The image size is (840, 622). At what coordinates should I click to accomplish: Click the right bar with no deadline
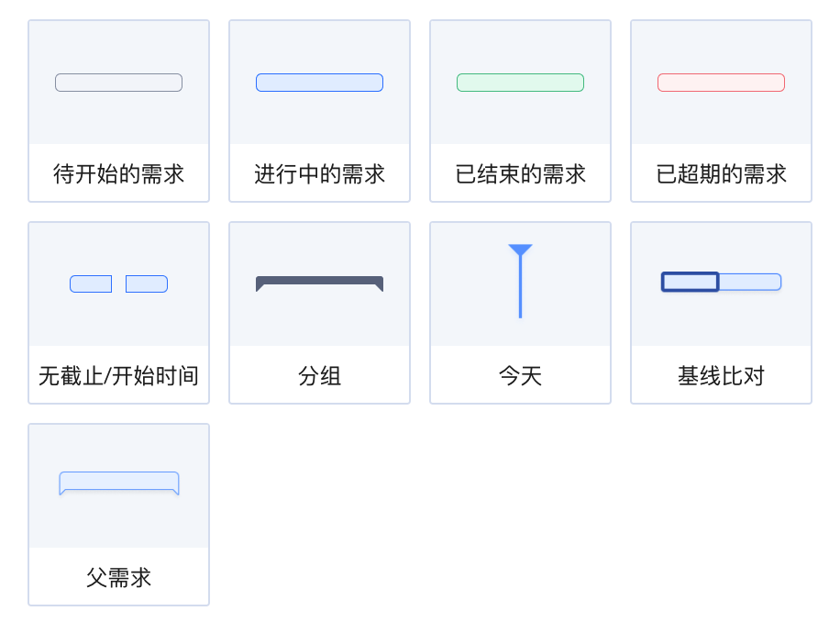147,283
